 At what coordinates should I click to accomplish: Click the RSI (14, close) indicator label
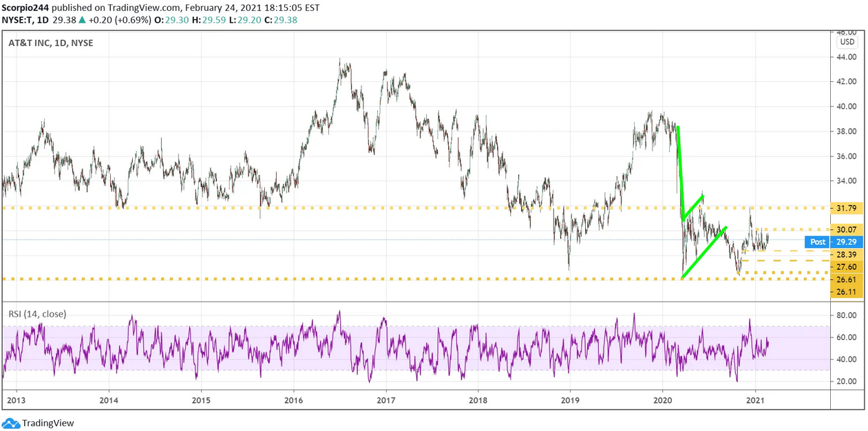pos(37,314)
